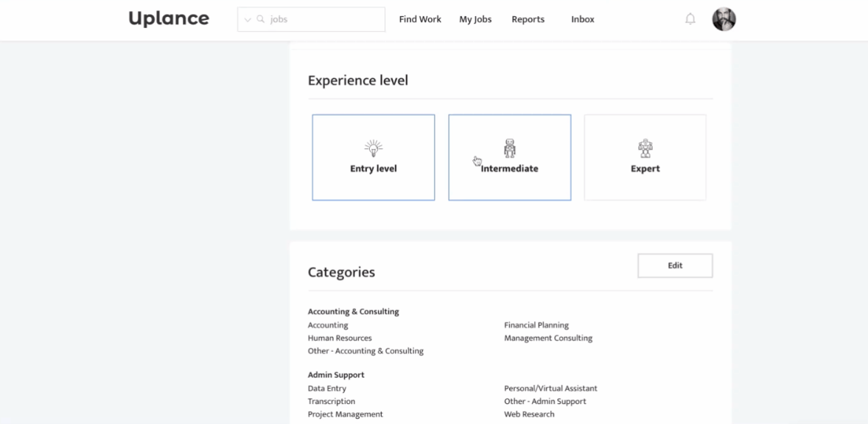
Task: Open the notifications bell
Action: [x=690, y=19]
